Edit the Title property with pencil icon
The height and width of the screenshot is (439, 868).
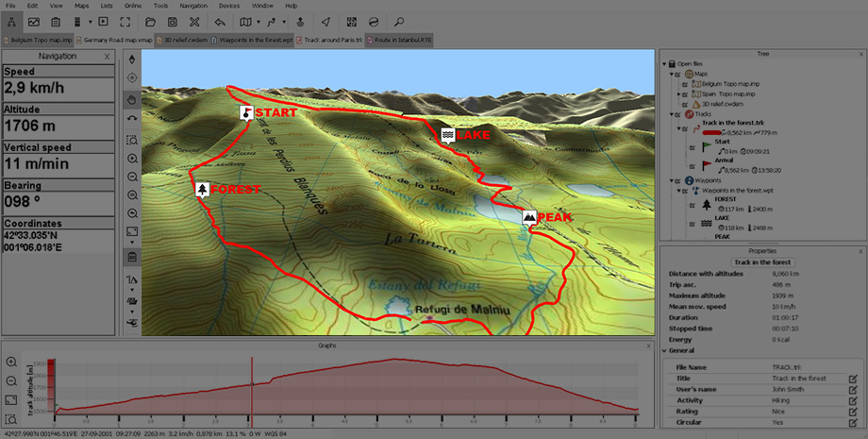[852, 378]
